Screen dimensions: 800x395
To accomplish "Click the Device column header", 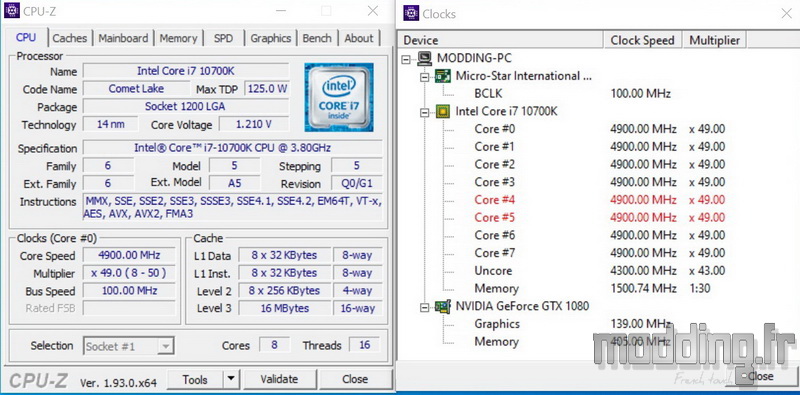I will tap(501, 40).
